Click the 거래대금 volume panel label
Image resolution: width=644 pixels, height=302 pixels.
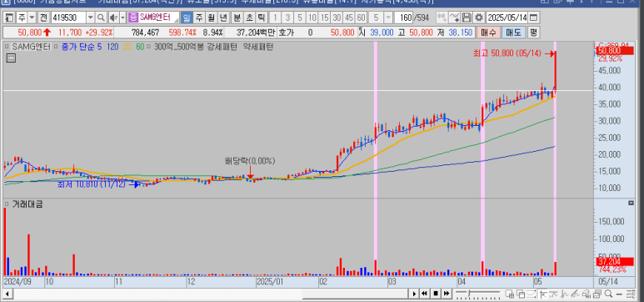tap(28, 204)
